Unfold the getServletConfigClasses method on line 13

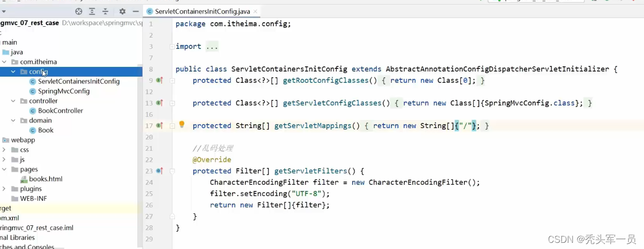pyautogui.click(x=172, y=103)
